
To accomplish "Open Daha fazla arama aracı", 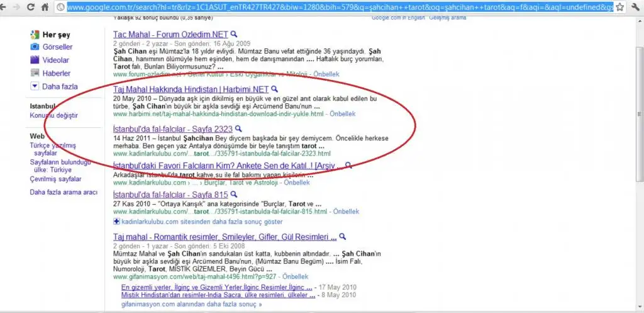I will point(64,192).
